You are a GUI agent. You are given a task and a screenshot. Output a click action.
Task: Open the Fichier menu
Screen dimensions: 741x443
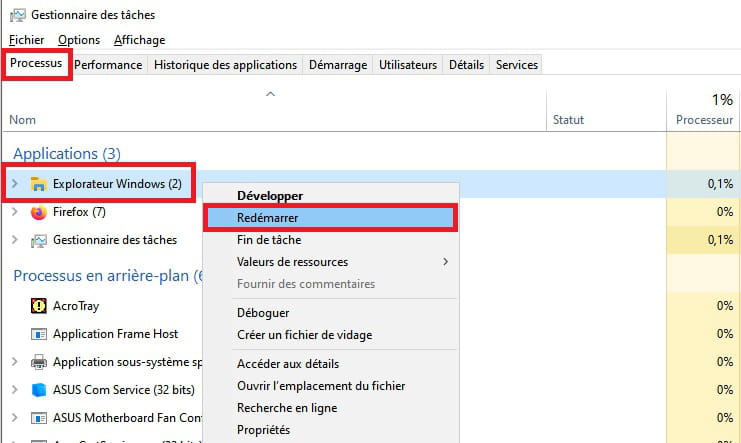click(26, 40)
